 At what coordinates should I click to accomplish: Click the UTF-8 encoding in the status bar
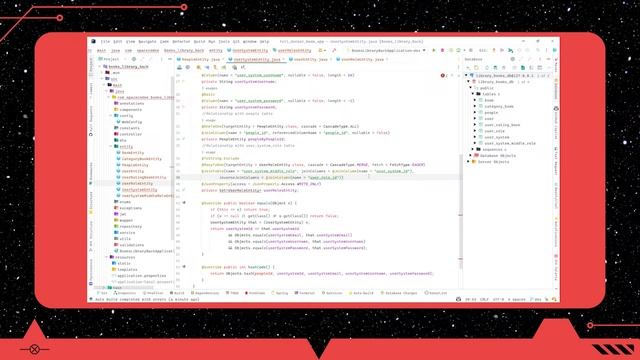point(498,299)
